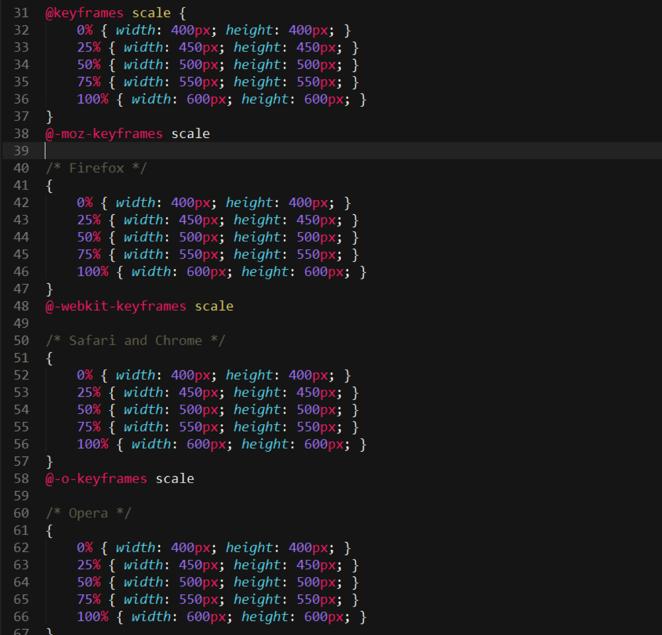Click the '100%' selector on line 36

coord(92,99)
